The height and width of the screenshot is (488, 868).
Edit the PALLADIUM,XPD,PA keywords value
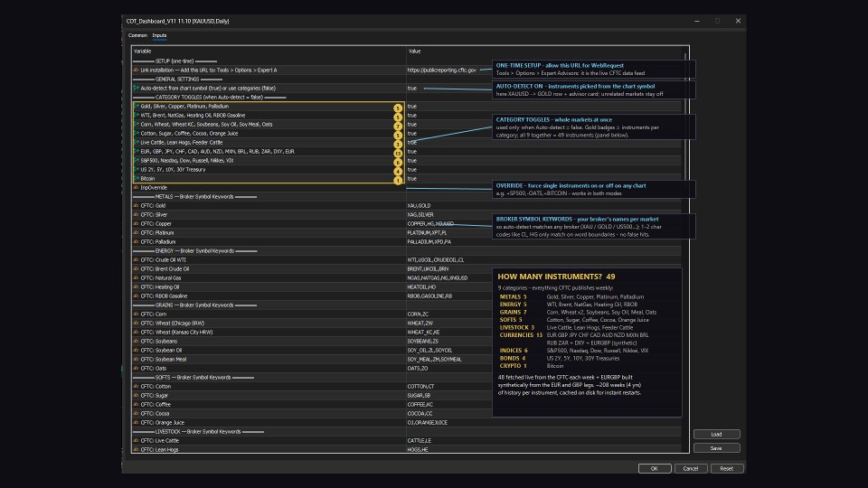[x=429, y=242]
